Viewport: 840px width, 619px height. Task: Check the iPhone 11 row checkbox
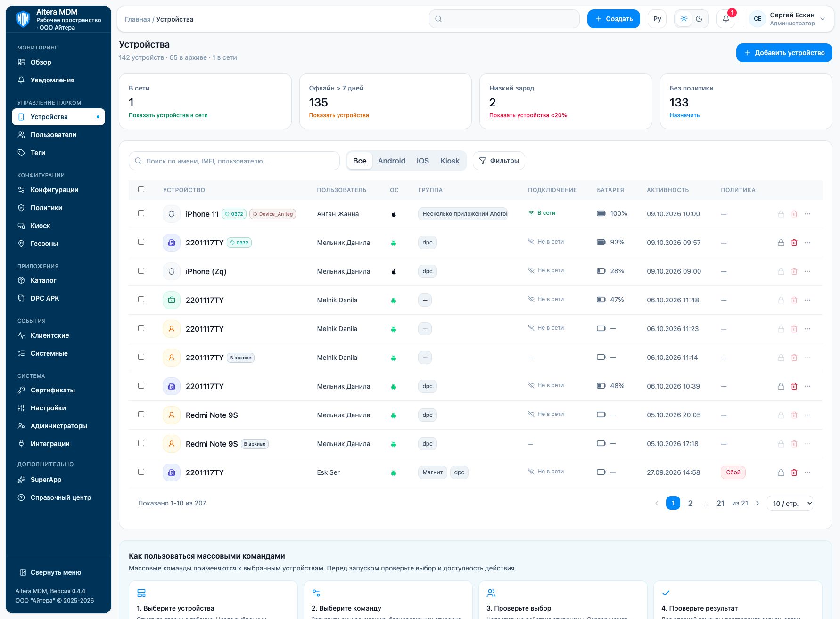[x=141, y=213]
